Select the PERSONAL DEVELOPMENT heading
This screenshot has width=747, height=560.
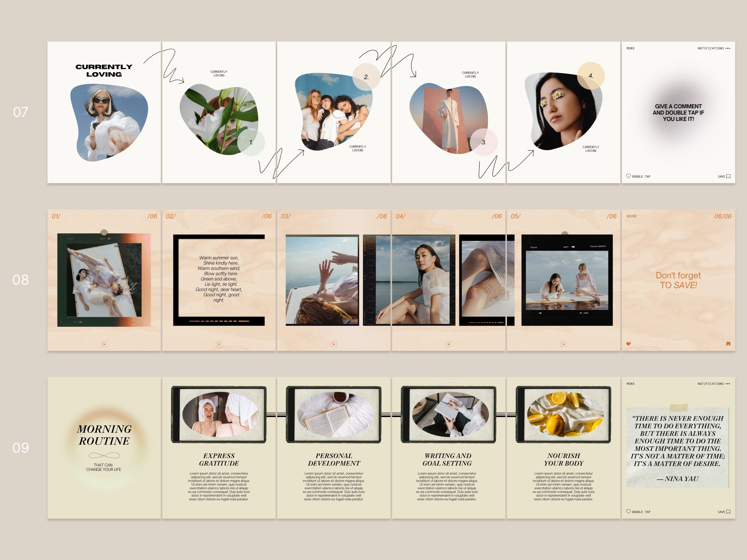coord(334,460)
